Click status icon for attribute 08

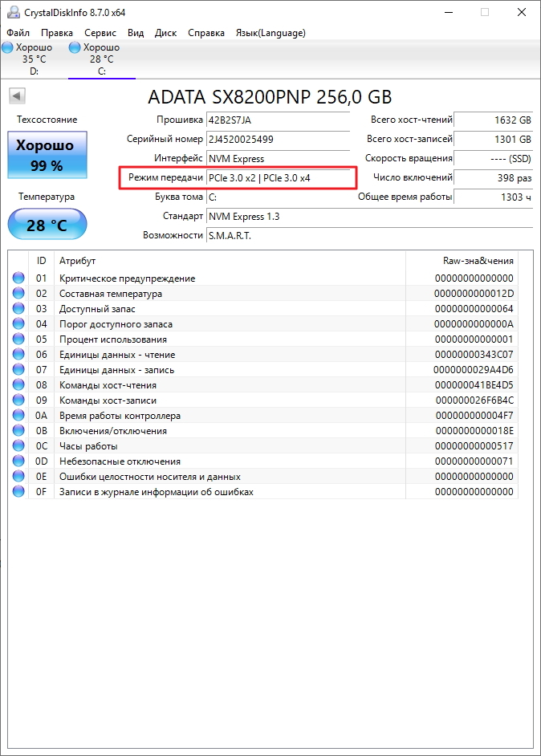tap(18, 384)
